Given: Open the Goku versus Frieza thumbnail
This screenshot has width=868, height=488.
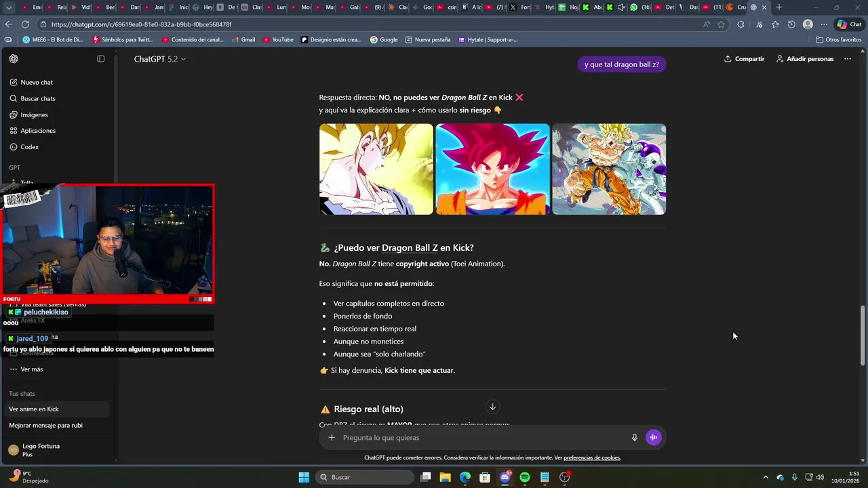Looking at the screenshot, I should coord(609,169).
